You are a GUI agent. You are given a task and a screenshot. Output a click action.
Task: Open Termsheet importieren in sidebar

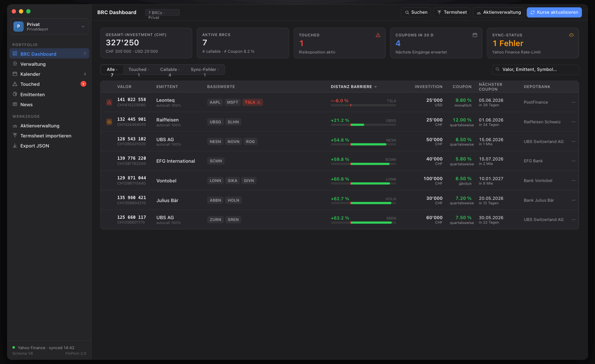pos(49,136)
